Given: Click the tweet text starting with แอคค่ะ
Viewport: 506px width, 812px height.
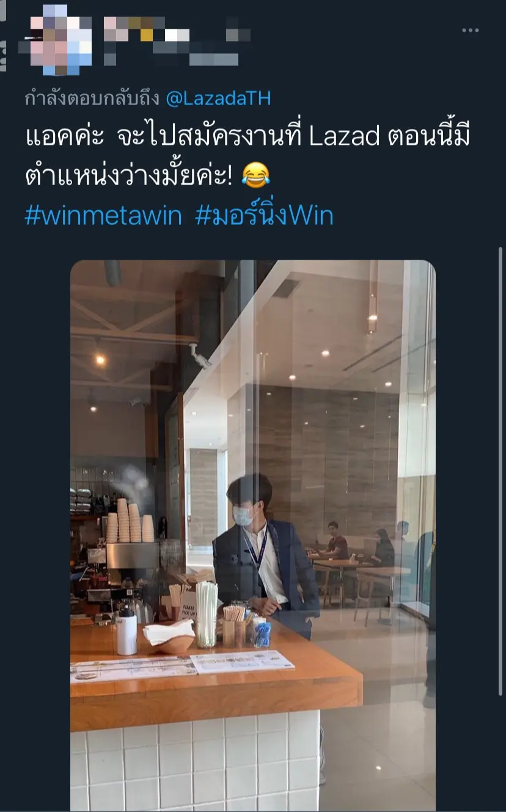Looking at the screenshot, I should [248, 156].
